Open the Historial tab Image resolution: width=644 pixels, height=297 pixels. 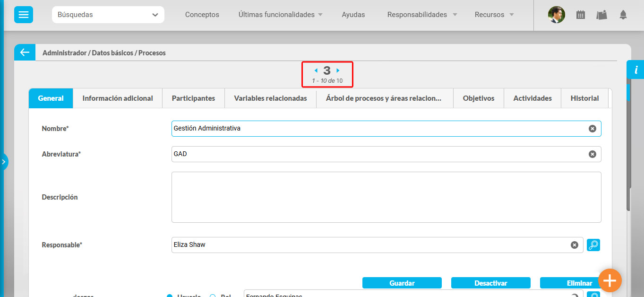(x=584, y=98)
